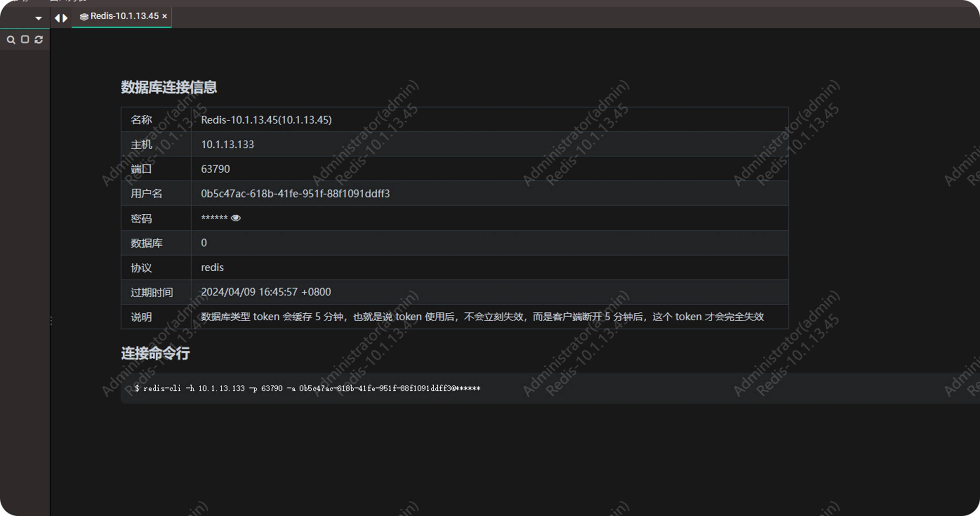Click the expiry time 2024/04/09 16:45:57 value
This screenshot has width=980, height=516.
(x=266, y=292)
